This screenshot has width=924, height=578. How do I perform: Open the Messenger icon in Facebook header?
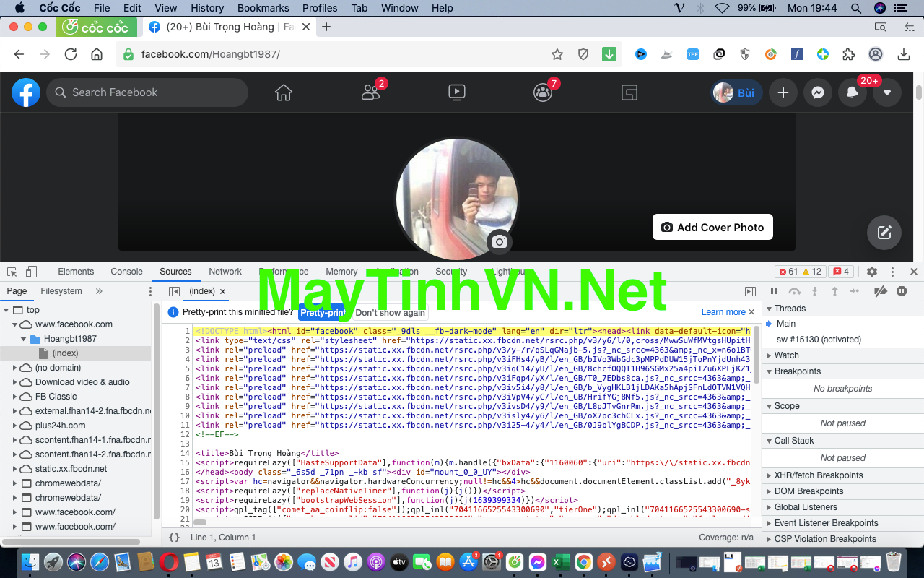point(818,92)
